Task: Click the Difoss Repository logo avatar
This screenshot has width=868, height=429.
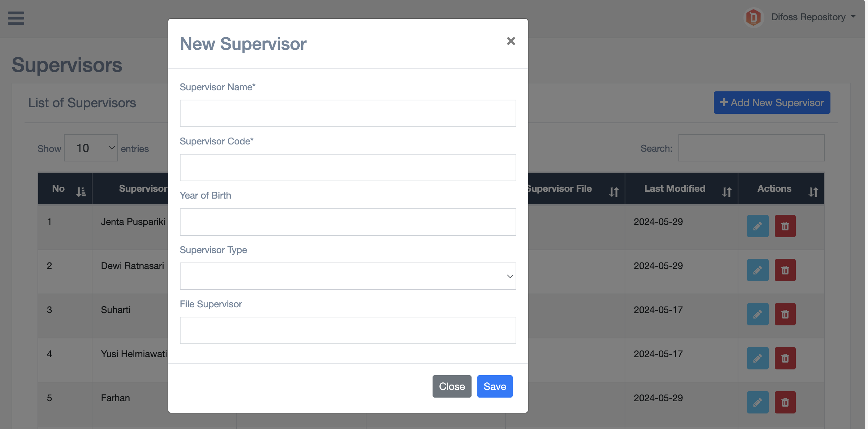Action: [x=754, y=17]
